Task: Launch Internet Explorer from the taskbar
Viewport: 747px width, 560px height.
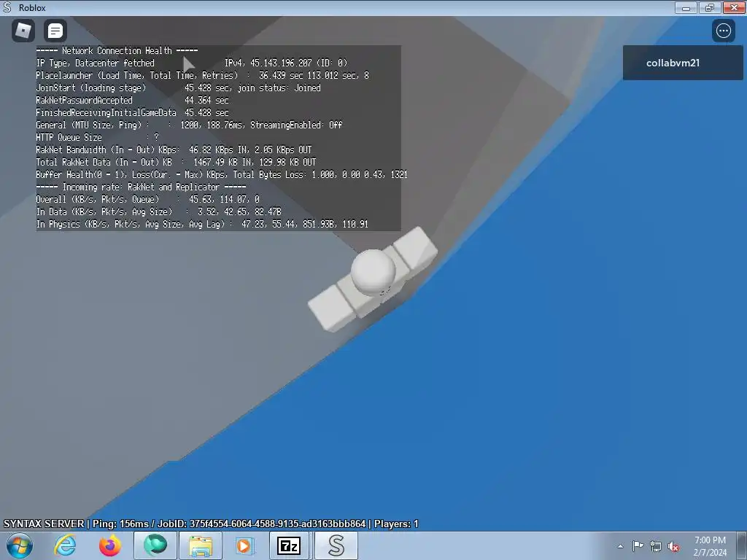Action: tap(65, 545)
